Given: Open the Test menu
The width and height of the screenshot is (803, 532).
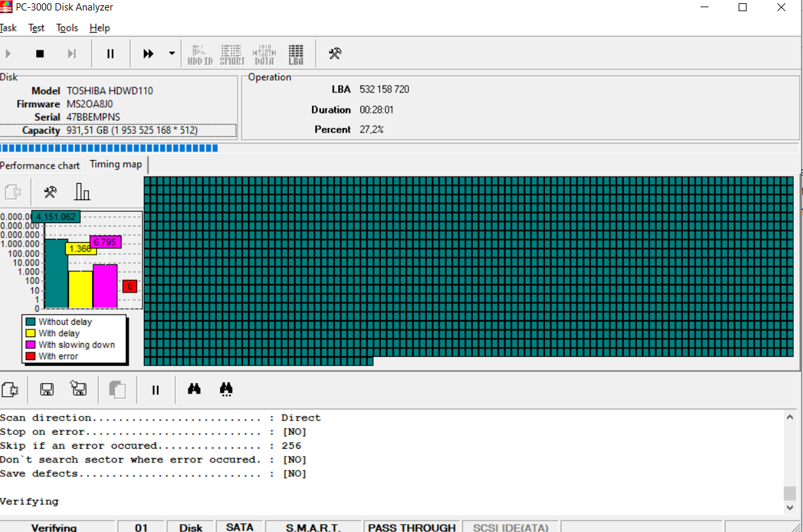Looking at the screenshot, I should [37, 28].
